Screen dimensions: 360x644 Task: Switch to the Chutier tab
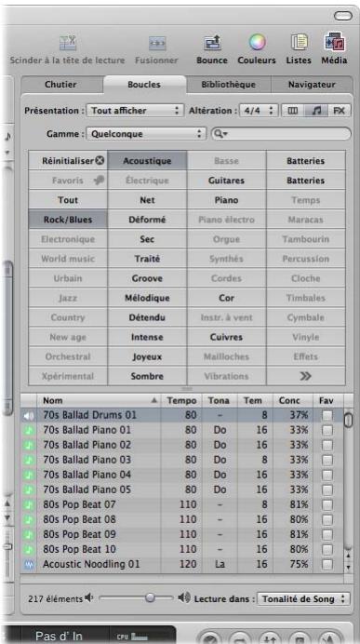pos(60,85)
